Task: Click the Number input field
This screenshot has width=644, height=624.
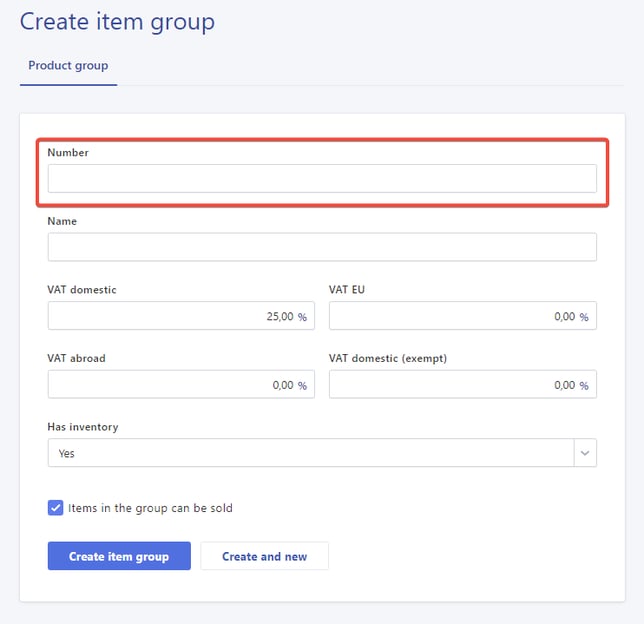Action: tap(321, 179)
